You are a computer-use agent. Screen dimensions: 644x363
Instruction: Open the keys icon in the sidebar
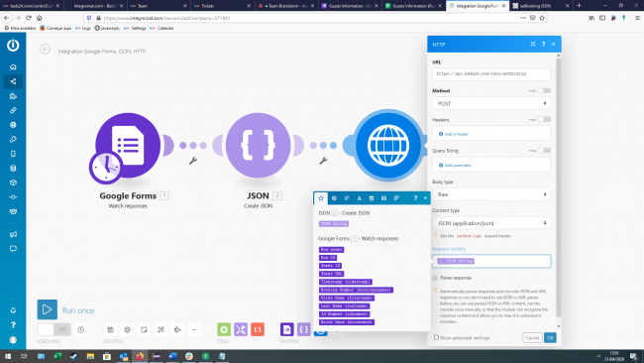tap(13, 140)
